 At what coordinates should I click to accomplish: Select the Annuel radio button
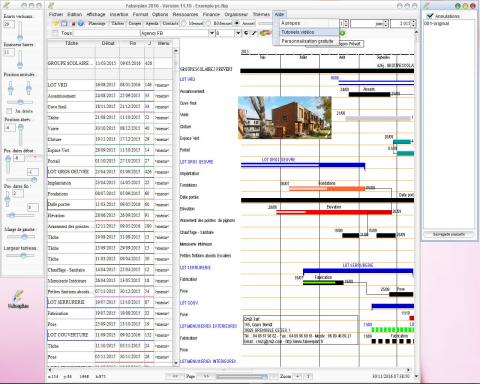click(236, 23)
